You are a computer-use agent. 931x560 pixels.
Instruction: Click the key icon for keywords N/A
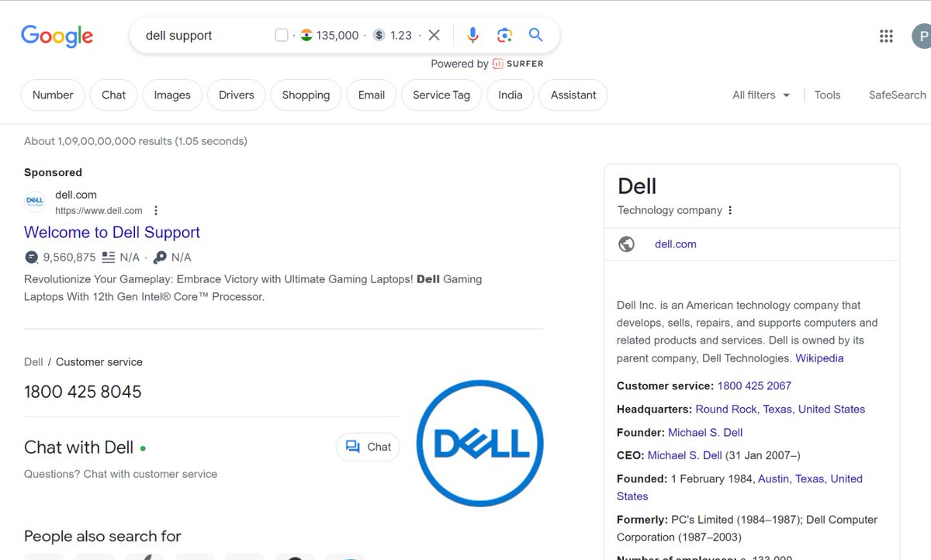(x=160, y=258)
